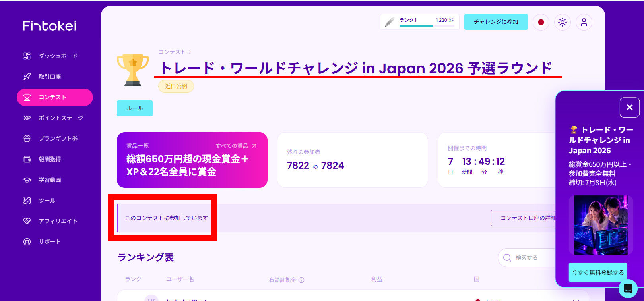Click the ツール icon in sidebar
The width and height of the screenshot is (644, 301).
pos(27,201)
